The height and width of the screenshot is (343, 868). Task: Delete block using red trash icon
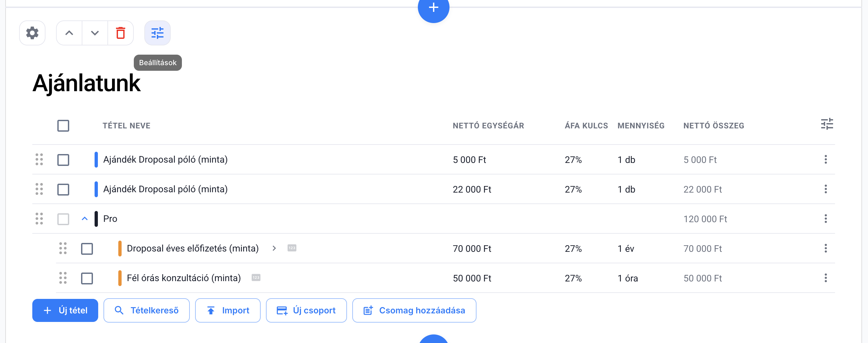point(120,33)
